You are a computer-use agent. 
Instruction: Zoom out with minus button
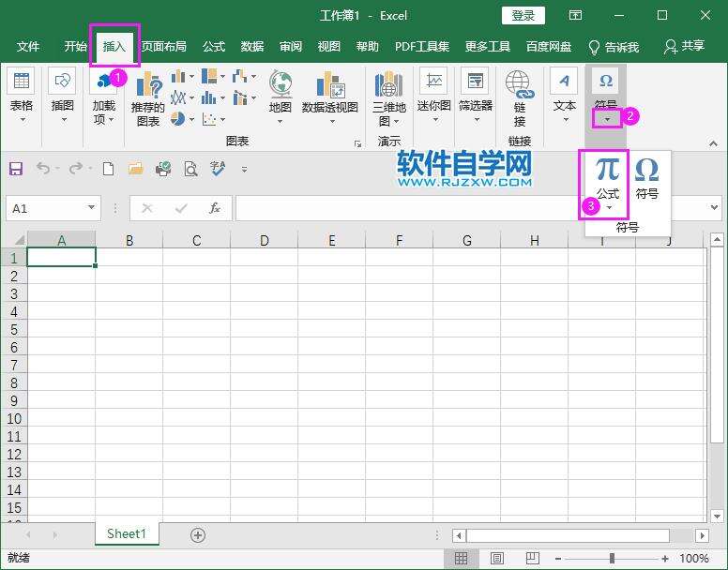558,559
